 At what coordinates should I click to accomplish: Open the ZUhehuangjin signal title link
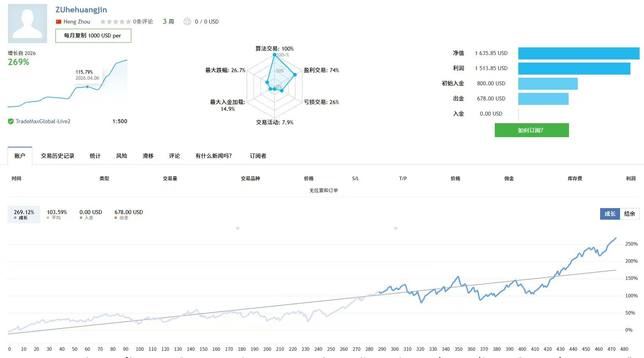tap(81, 10)
